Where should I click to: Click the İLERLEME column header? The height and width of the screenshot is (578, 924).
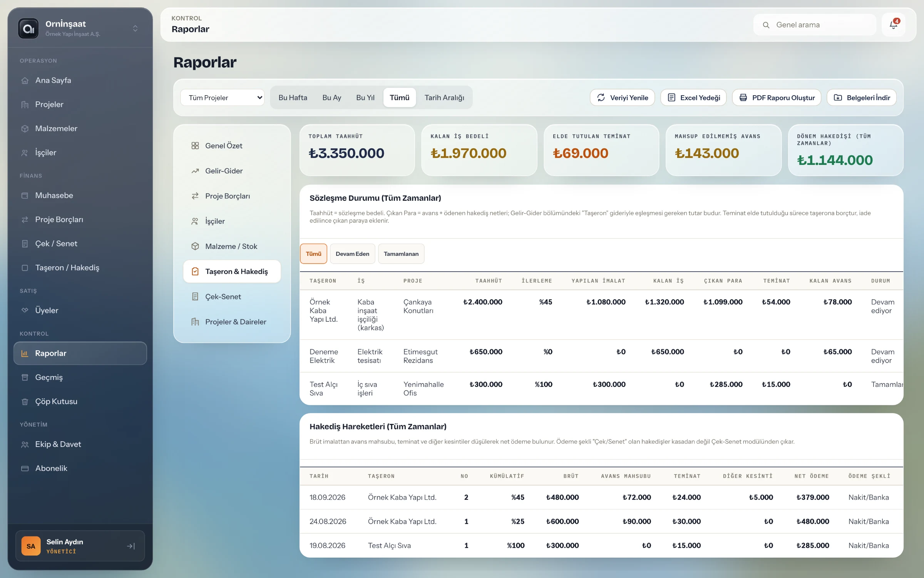coord(537,281)
